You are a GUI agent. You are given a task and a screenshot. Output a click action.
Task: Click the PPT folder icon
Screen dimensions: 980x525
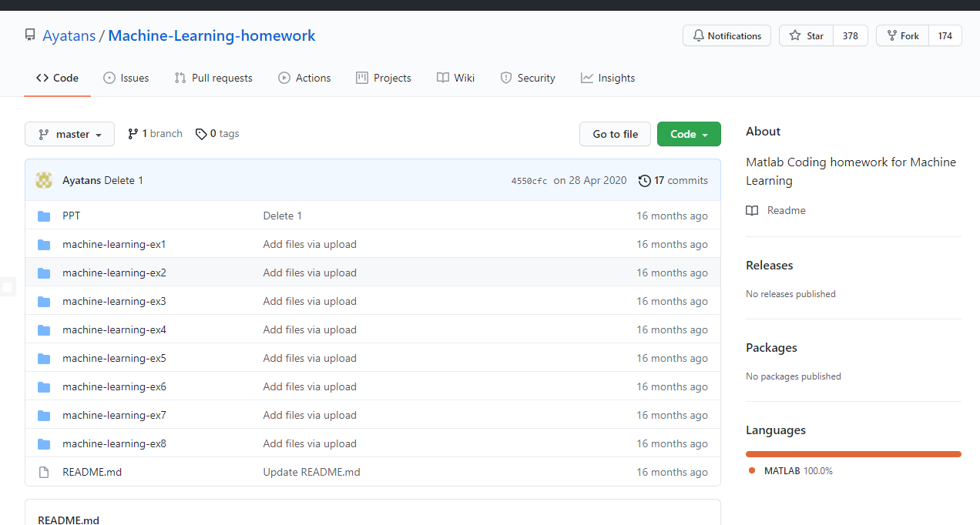(x=44, y=216)
